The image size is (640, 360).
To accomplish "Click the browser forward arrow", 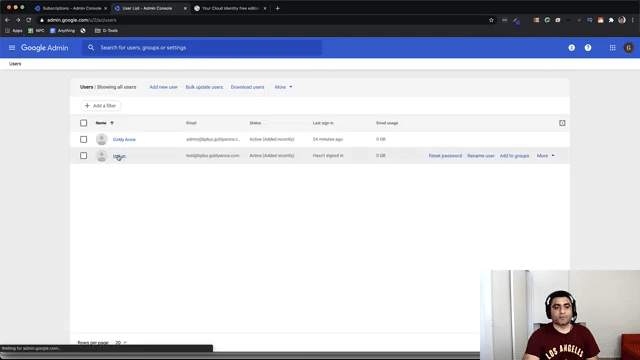I will coord(18,20).
